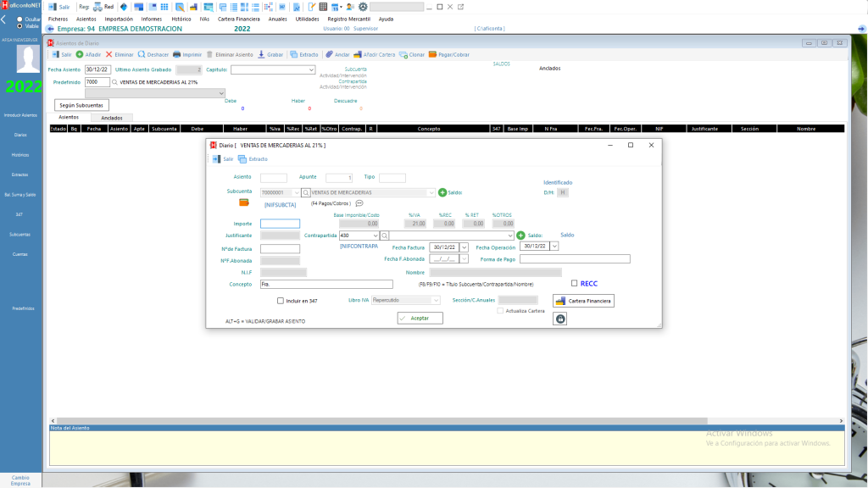Click the Aceptar button
This screenshot has height=488, width=868.
coord(420,319)
